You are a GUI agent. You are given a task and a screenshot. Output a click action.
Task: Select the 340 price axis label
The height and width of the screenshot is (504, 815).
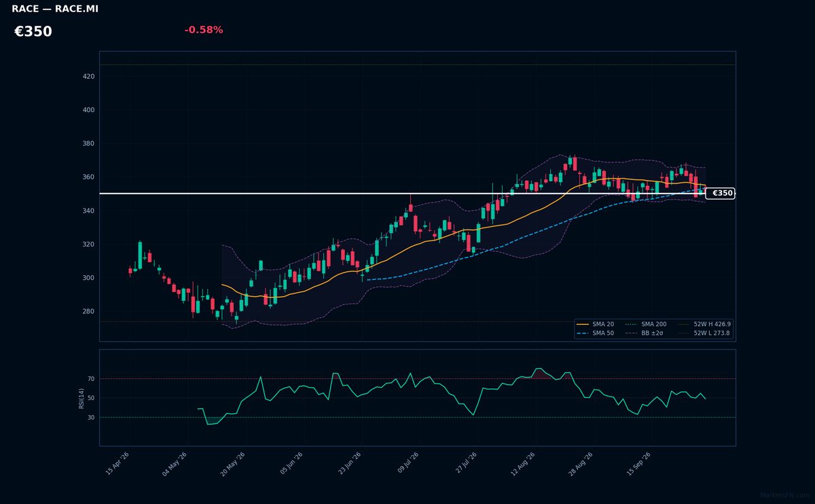(88, 211)
